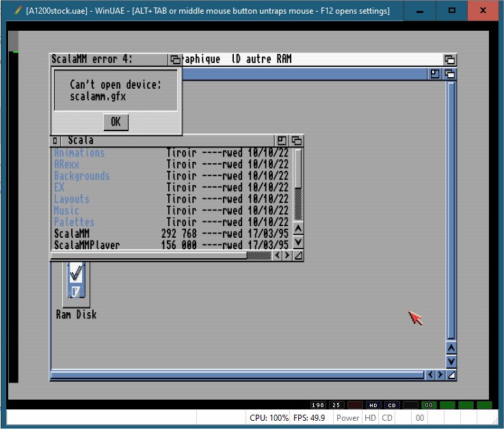
Task: Click the Workbench screen depth gadget
Action: [x=449, y=59]
